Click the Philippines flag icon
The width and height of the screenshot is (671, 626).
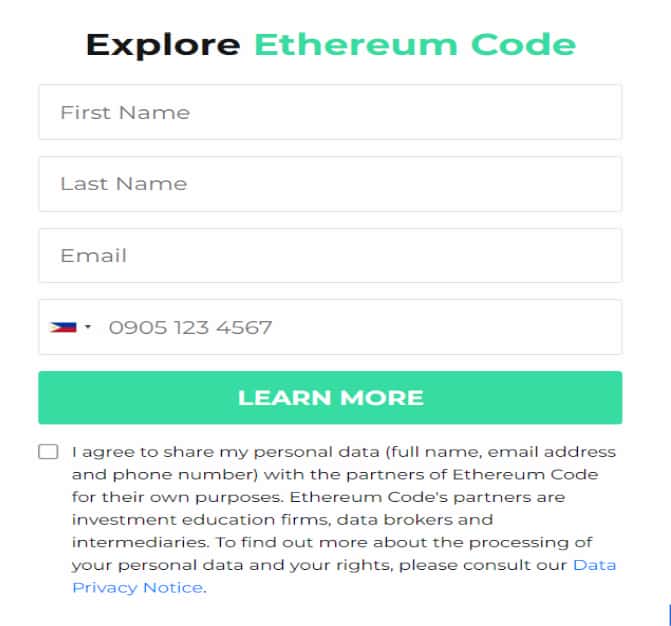coord(63,327)
